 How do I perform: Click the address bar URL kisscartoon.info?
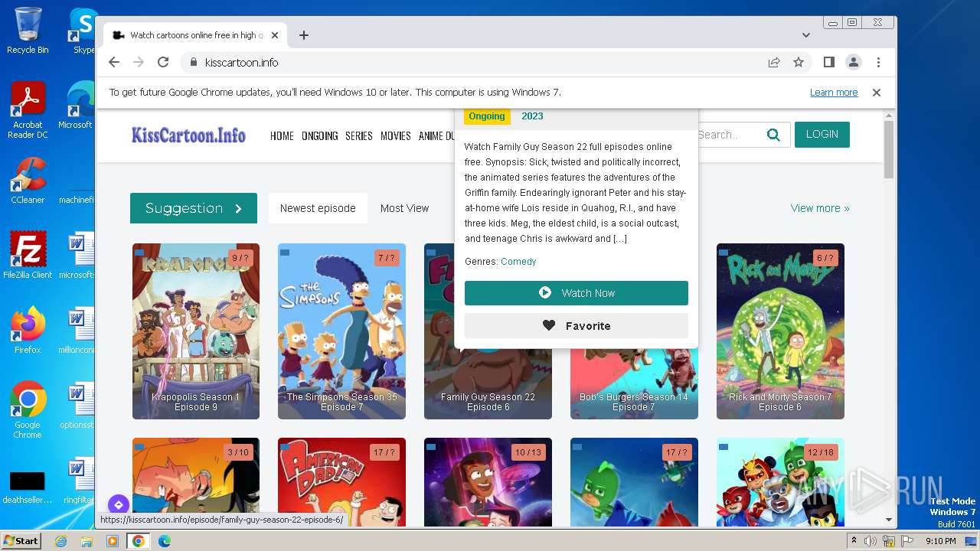click(241, 63)
